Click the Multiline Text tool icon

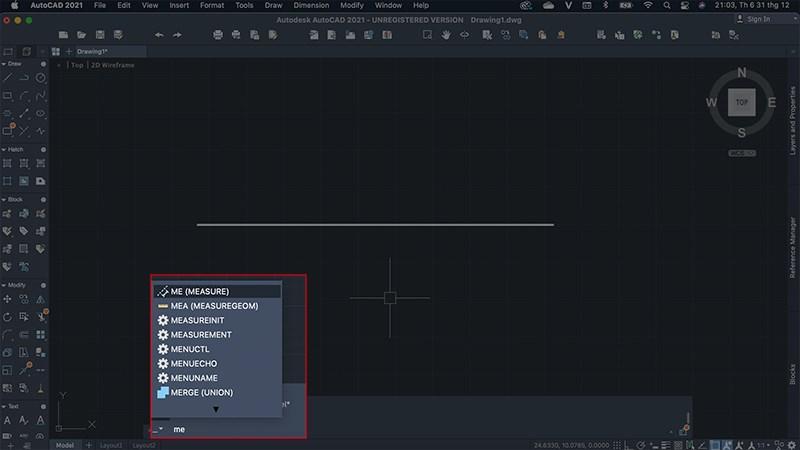[8, 420]
